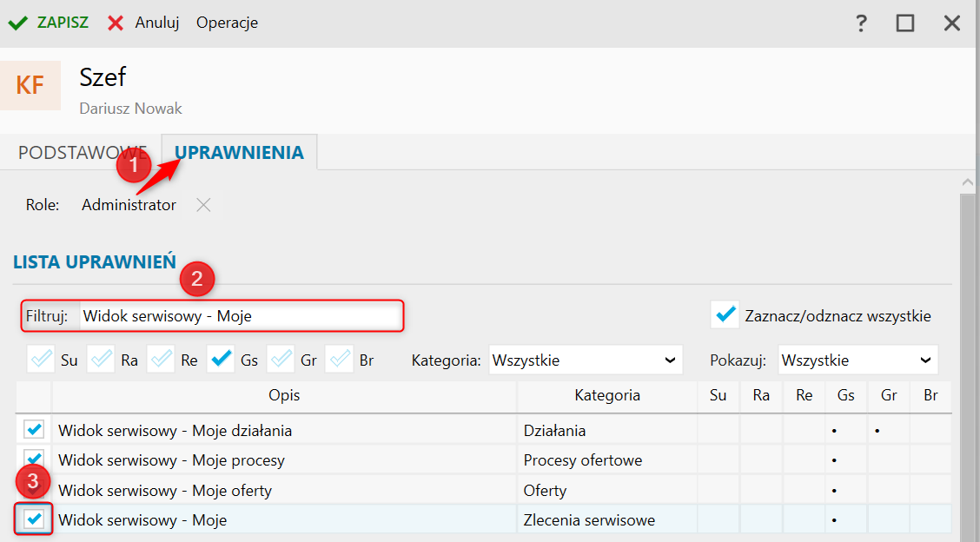Toggle the Ra filter checkbox
Viewport: 980px width, 542px height.
point(102,360)
